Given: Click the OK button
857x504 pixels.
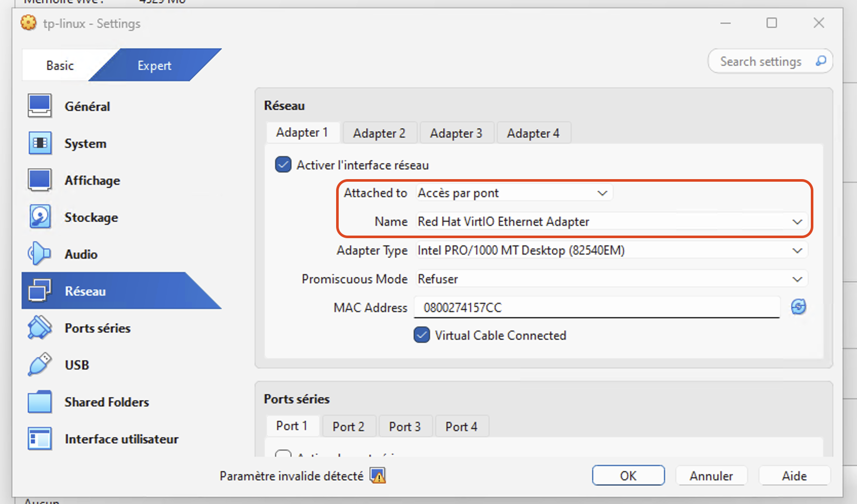Looking at the screenshot, I should pos(628,476).
